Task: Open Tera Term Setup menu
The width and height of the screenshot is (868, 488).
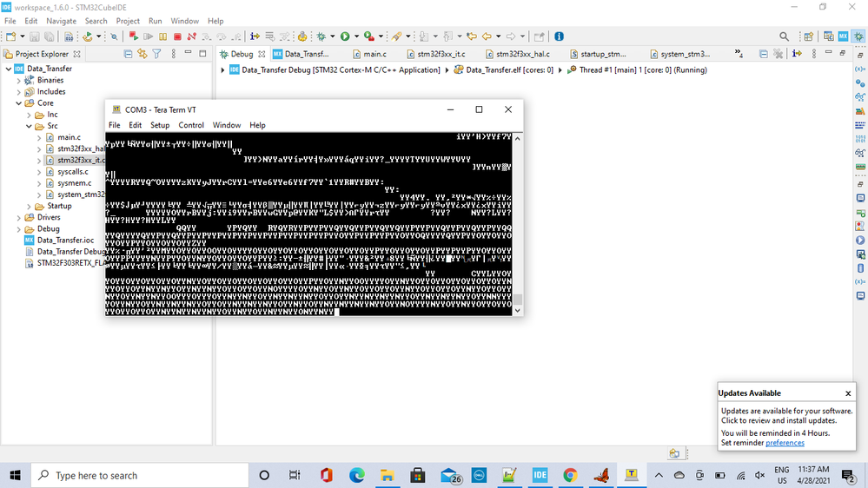Action: tap(160, 125)
